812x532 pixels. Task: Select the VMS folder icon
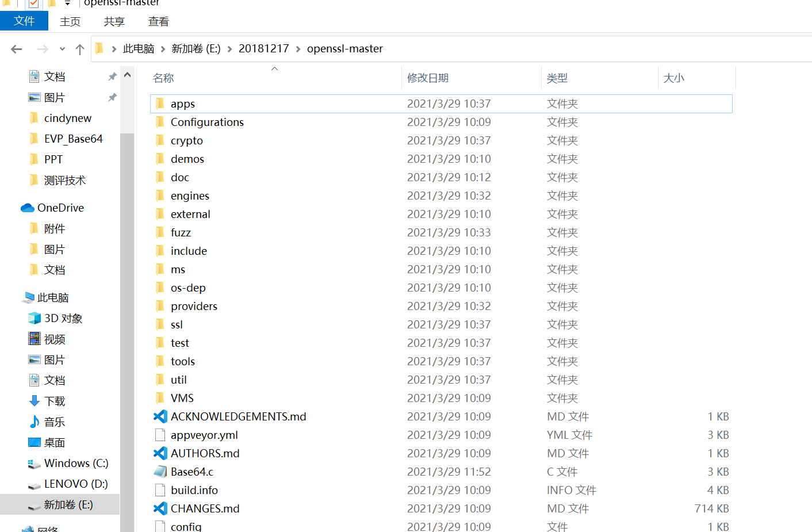160,398
